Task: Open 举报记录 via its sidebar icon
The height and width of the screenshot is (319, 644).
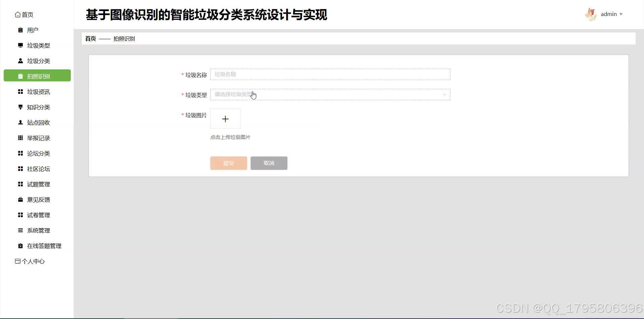Action: [20, 138]
